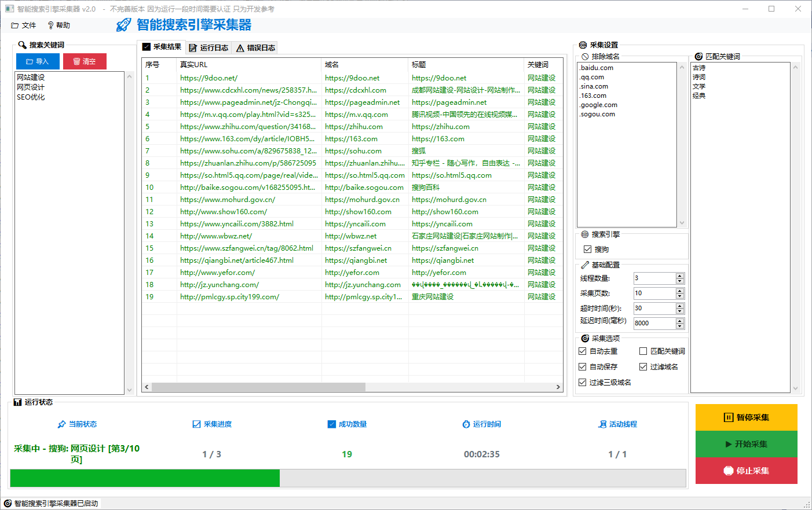Image resolution: width=812 pixels, height=510 pixels.
Task: Click the icon next to 搜索引擎 section
Action: (584, 234)
